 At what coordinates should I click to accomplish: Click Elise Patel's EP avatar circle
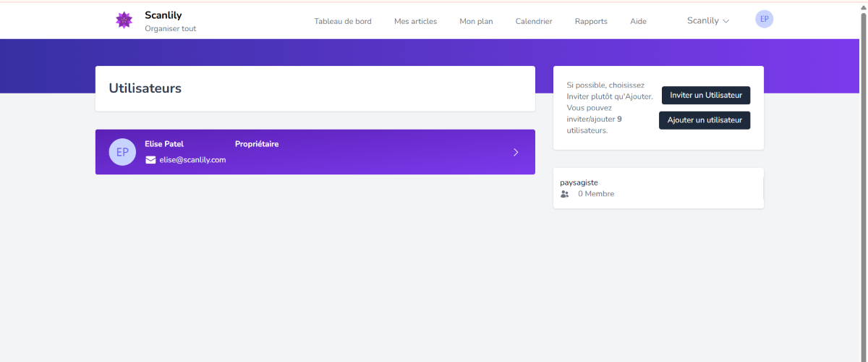[122, 152]
